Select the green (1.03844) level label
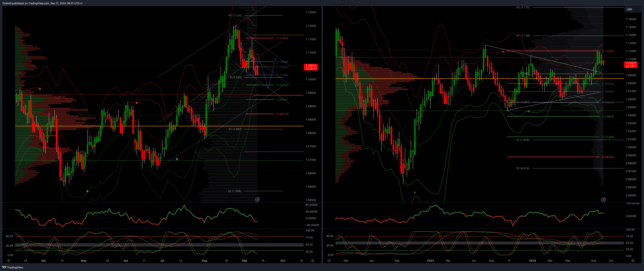The image size is (644, 271). pos(608,117)
